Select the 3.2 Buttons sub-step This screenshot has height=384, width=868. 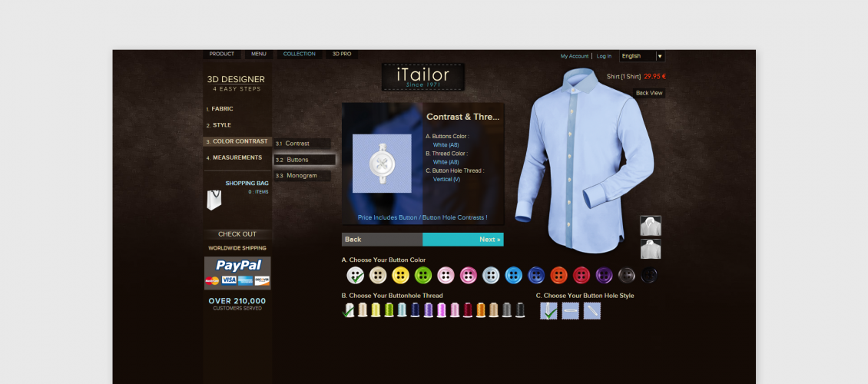[x=304, y=160]
